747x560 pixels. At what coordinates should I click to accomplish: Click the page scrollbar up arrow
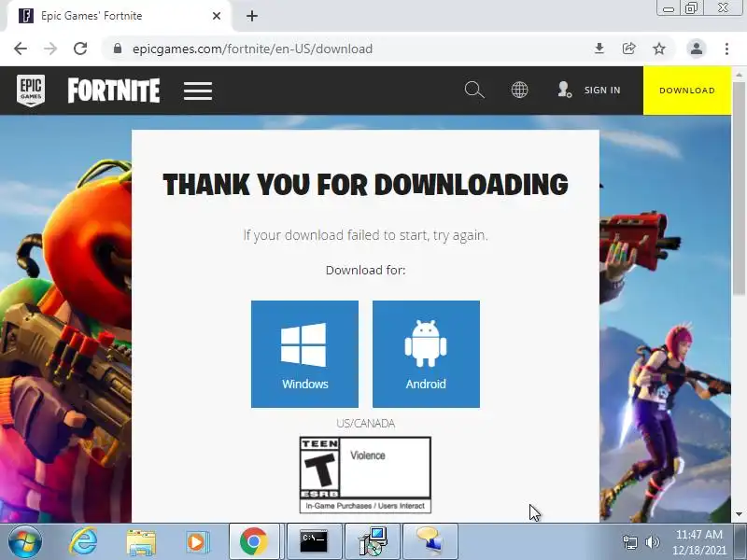(739, 75)
